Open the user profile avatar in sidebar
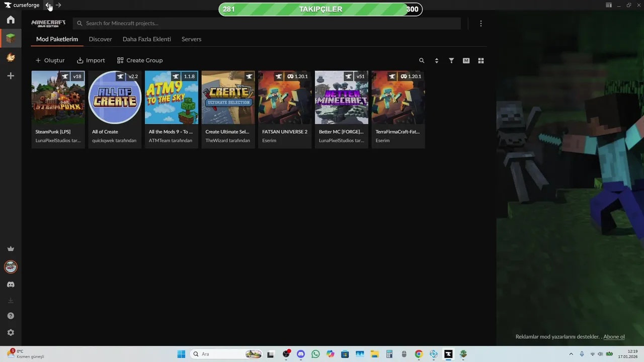 pyautogui.click(x=11, y=267)
